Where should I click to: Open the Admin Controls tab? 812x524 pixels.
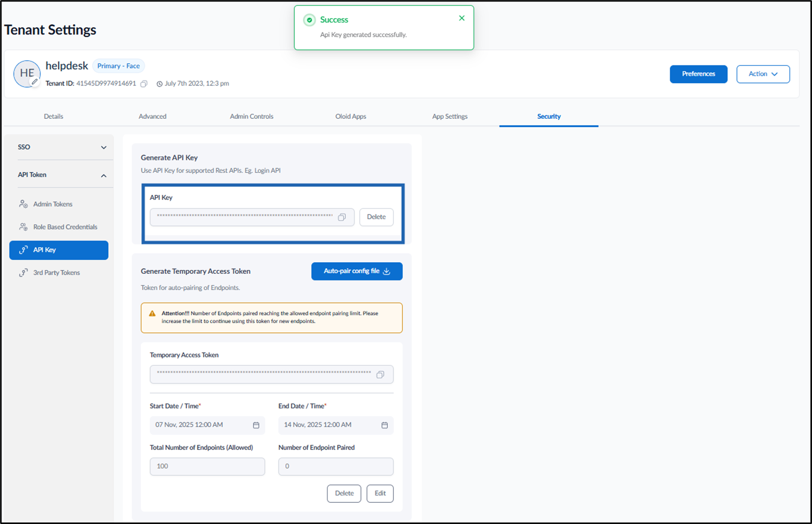pos(252,116)
